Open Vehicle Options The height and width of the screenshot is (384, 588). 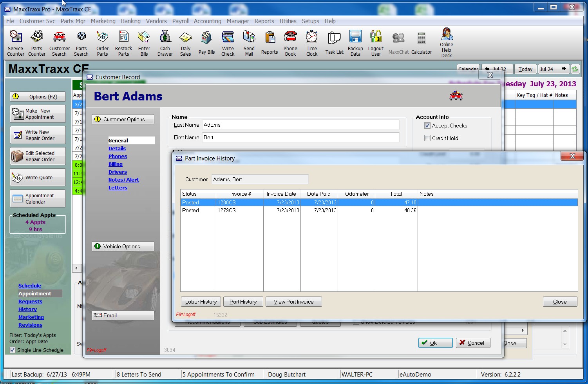click(123, 246)
